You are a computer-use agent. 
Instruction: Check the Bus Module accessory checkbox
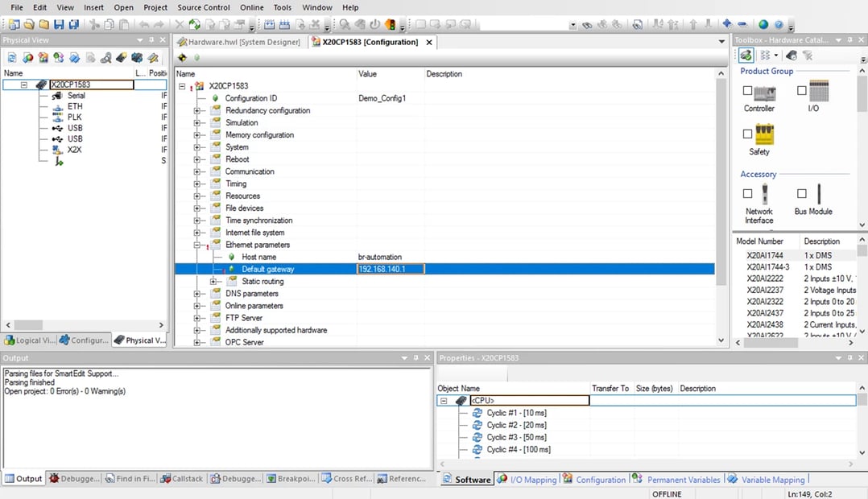[x=801, y=193]
